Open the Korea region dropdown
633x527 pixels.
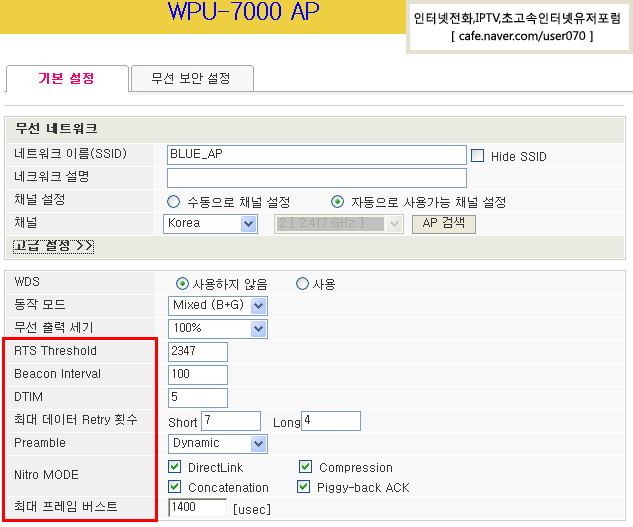click(x=212, y=224)
